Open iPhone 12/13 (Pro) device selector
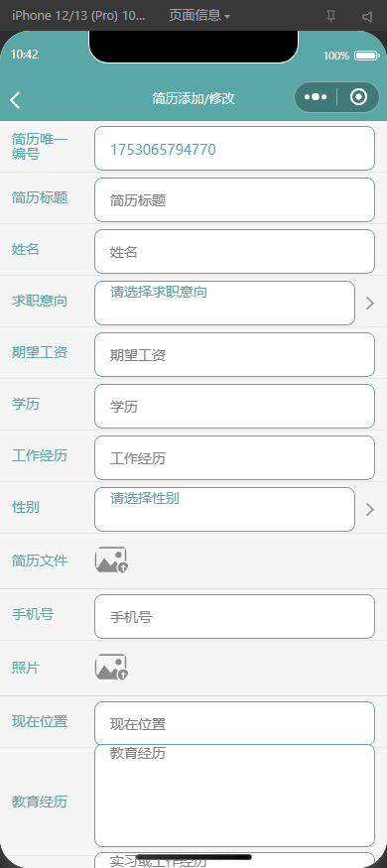The image size is (387, 868). tap(78, 16)
